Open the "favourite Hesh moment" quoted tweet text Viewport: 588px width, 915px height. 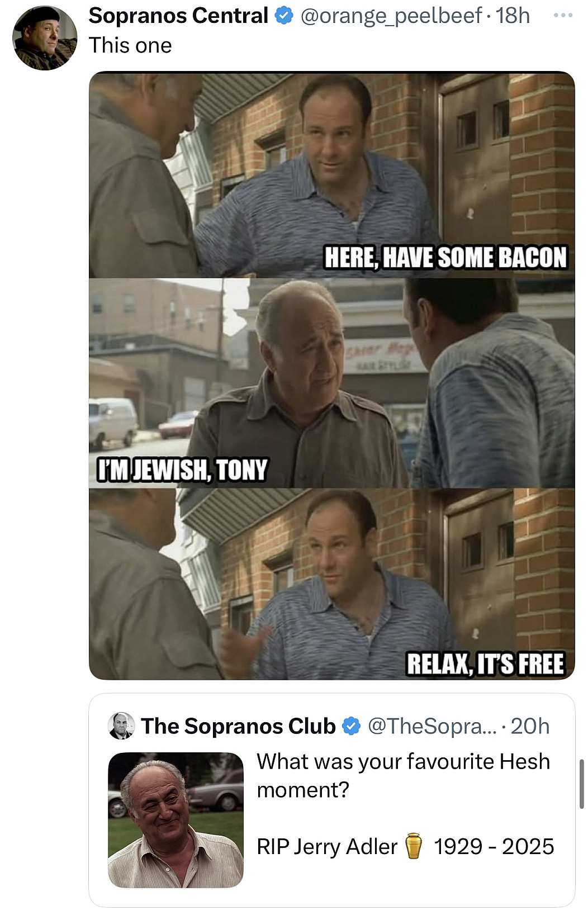click(403, 775)
